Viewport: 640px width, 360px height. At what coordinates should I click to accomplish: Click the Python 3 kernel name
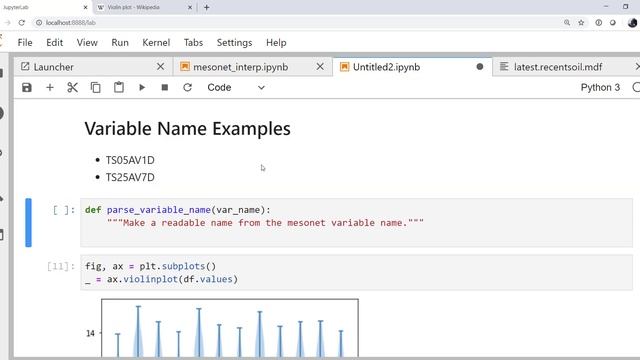(600, 87)
